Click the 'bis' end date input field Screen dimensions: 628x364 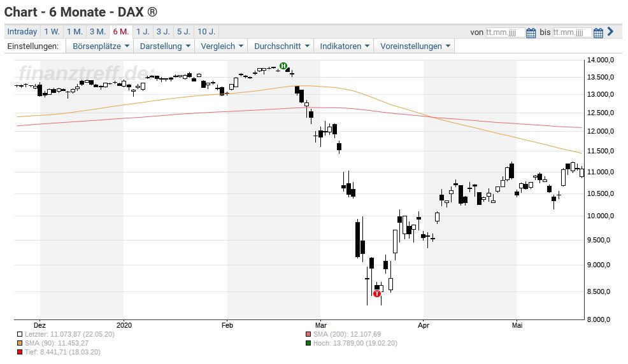(x=572, y=32)
